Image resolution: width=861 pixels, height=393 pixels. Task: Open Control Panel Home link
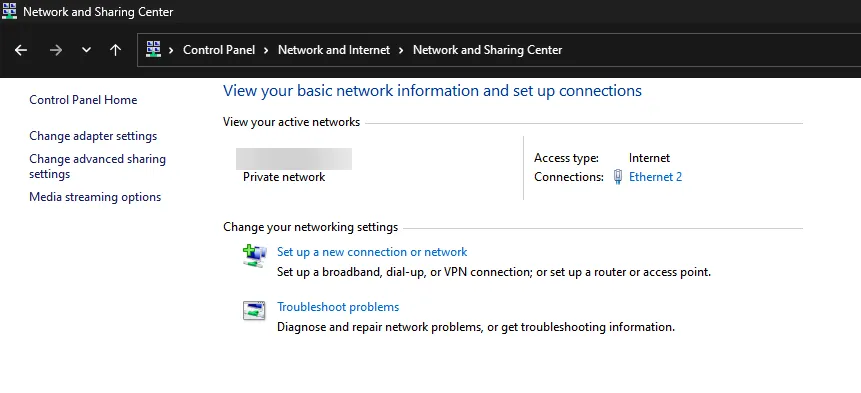click(x=83, y=100)
